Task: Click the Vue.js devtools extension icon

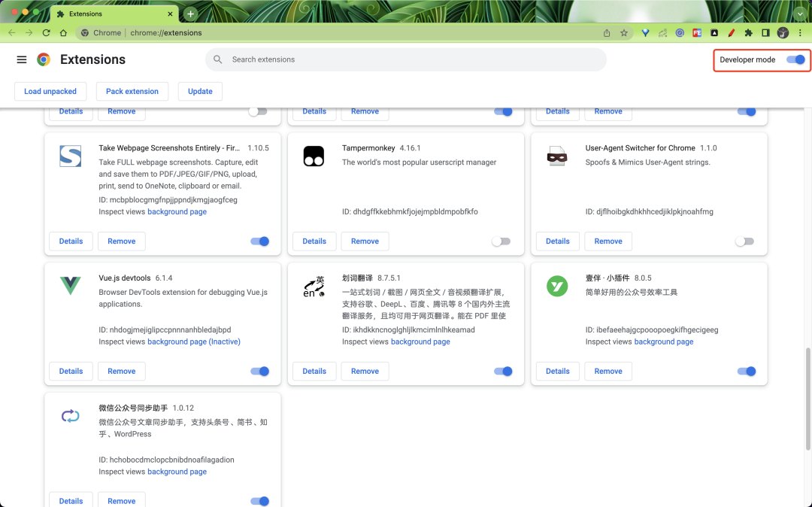Action: pyautogui.click(x=69, y=286)
